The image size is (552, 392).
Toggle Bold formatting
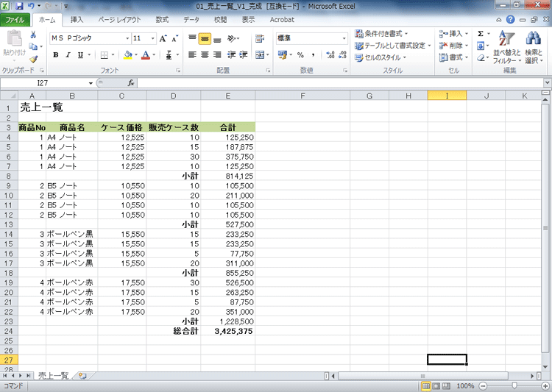(x=56, y=55)
